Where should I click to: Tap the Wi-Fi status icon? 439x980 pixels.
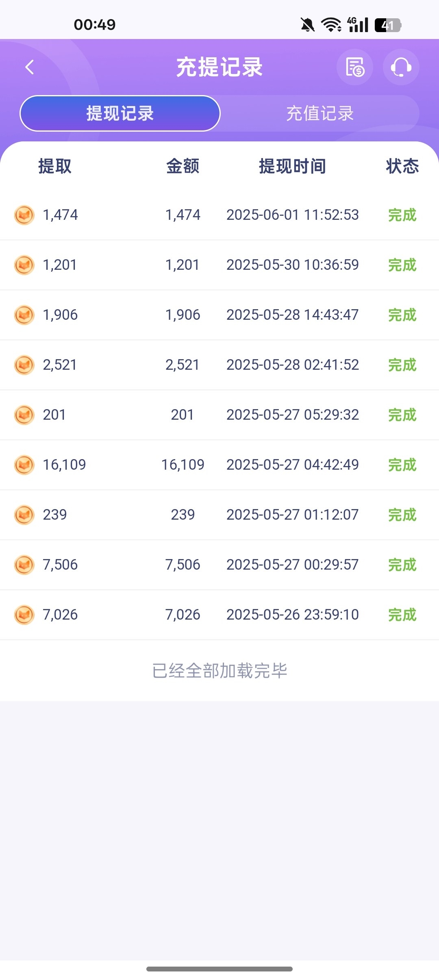(331, 25)
